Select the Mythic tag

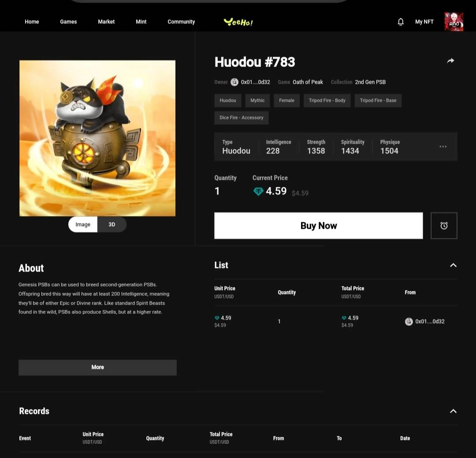(257, 101)
